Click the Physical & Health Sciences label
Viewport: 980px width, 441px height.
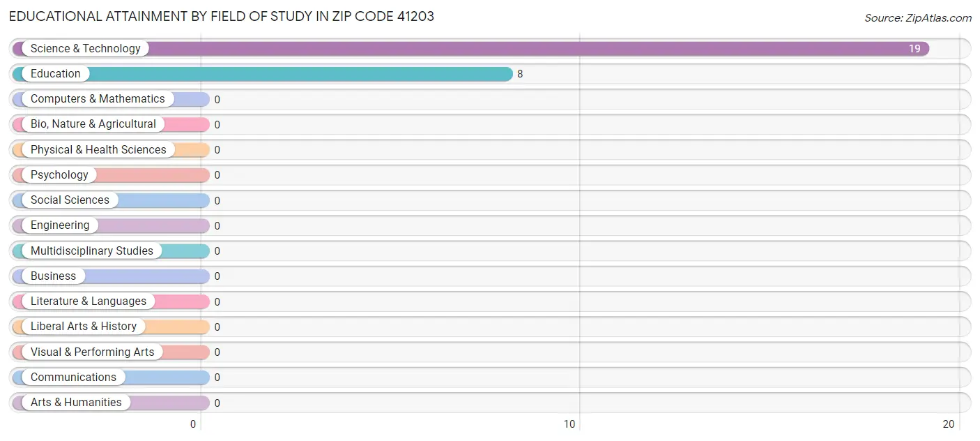[x=98, y=149]
